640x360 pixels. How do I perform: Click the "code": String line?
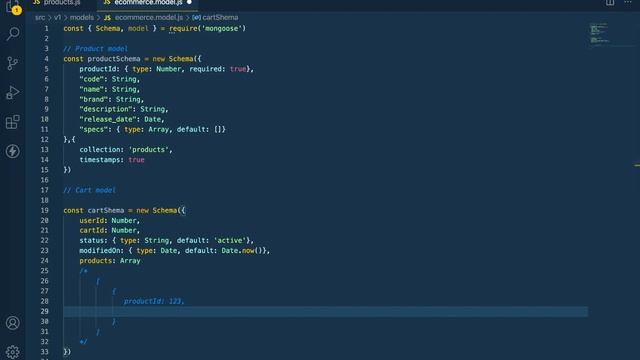click(x=109, y=79)
